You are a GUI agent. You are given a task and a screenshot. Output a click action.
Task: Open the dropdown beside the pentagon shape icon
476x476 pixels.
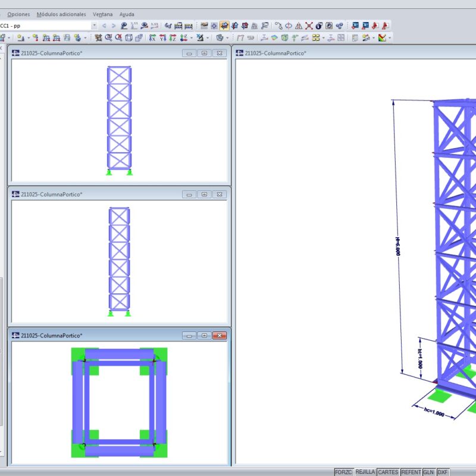point(227,38)
